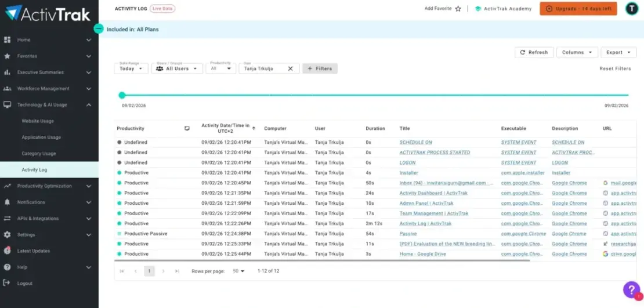
Task: Collapse sidebar with teal minus button
Action: 99,29
